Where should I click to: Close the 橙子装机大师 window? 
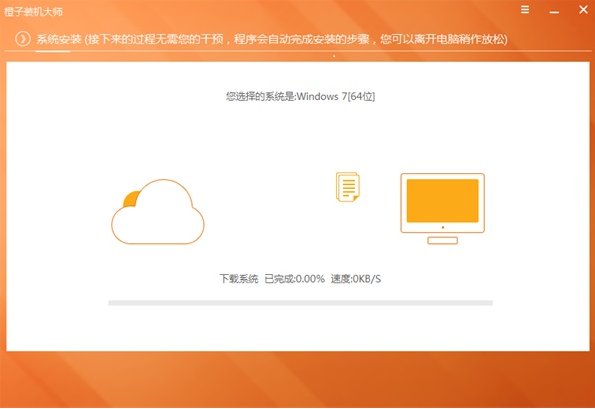click(583, 9)
